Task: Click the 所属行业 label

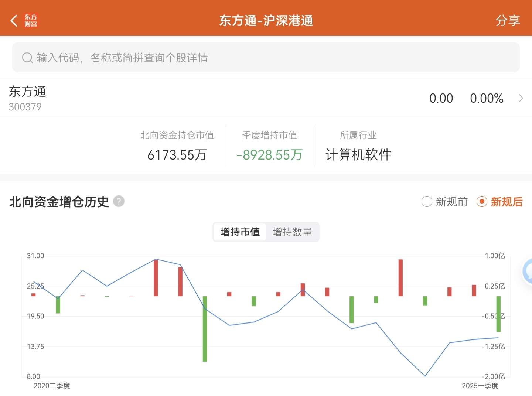Action: point(358,135)
